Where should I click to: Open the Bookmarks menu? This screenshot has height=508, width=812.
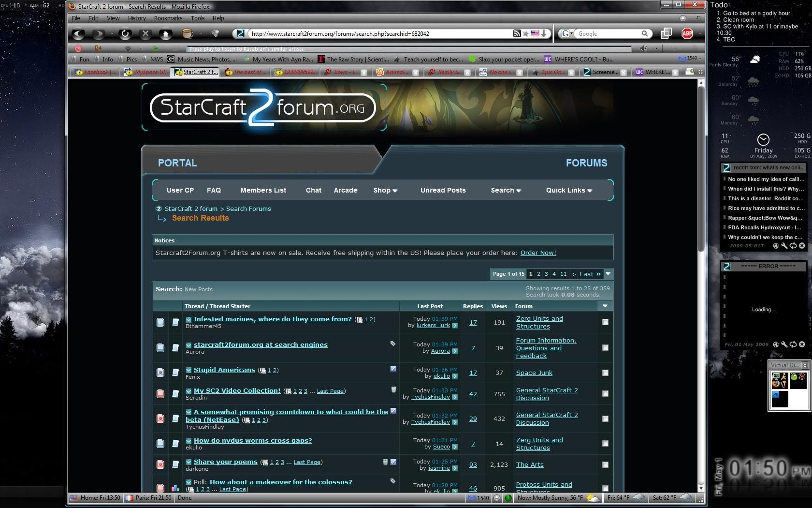coord(168,18)
